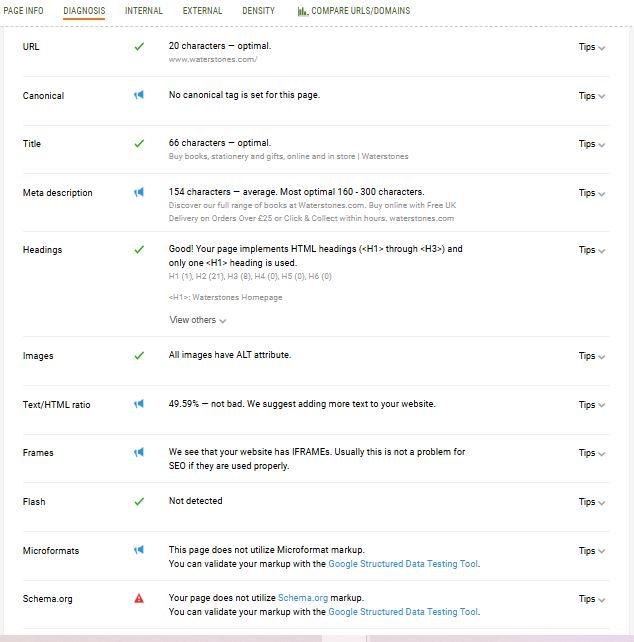Click the megaphone icon for Meta description

139,192
